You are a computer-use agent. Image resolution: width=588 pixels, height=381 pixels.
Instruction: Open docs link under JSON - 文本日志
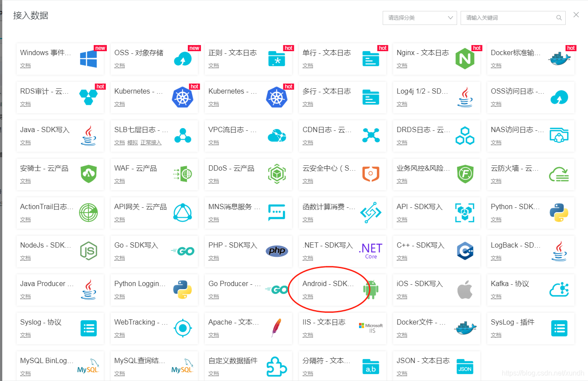click(402, 374)
